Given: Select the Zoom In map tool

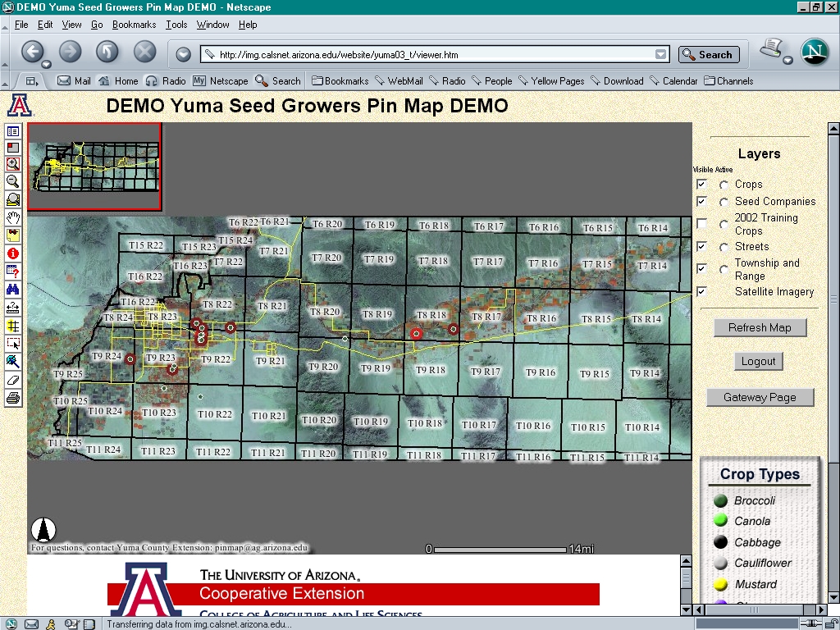Looking at the screenshot, I should tap(13, 164).
